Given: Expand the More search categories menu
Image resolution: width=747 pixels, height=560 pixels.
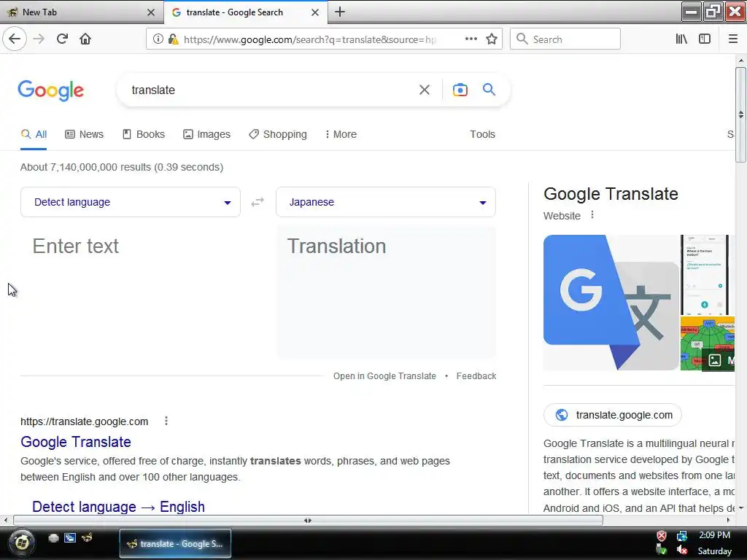Looking at the screenshot, I should [x=341, y=134].
